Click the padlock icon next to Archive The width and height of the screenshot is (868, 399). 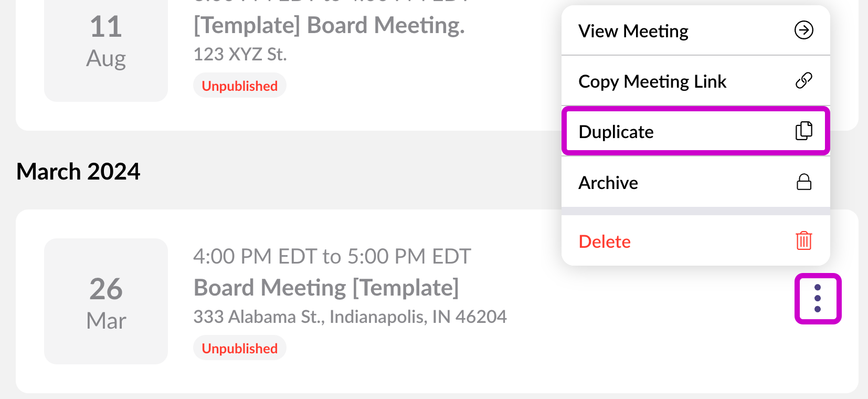tap(803, 182)
